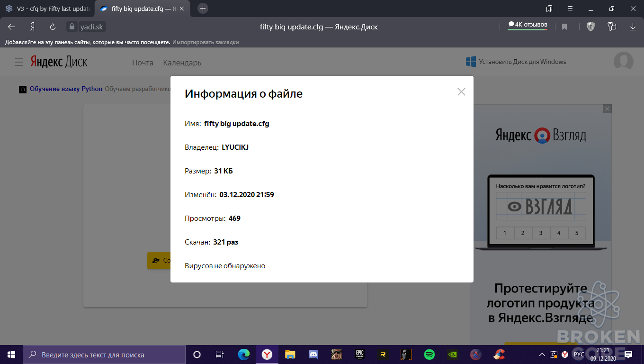Launch Epic Games from the taskbar
This screenshot has width=644, height=364.
(x=359, y=355)
